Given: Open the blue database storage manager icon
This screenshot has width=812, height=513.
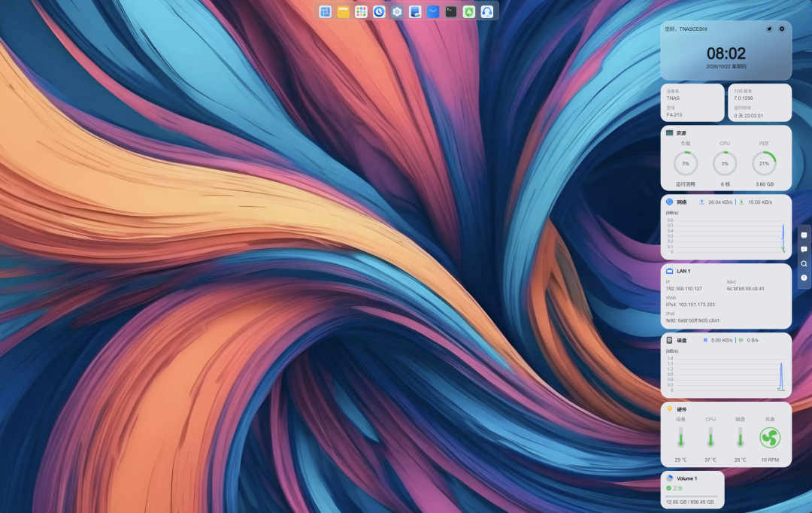Looking at the screenshot, I should pos(415,11).
